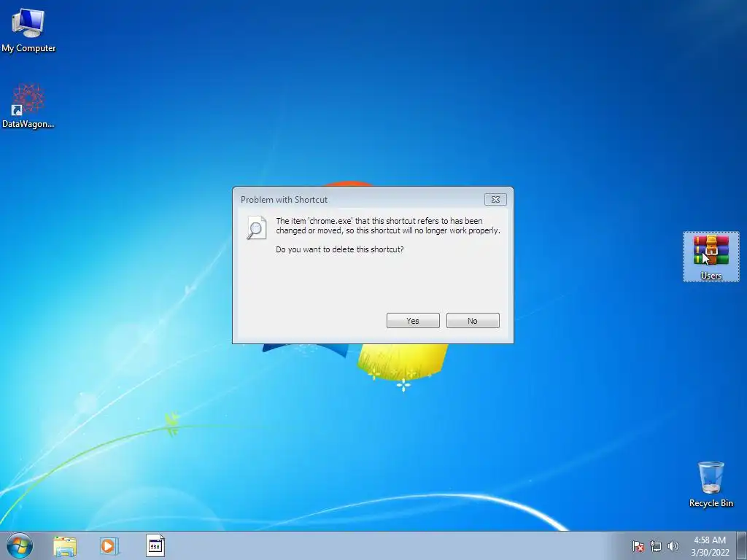Click the message mentioning 'chrome.exe'
The image size is (747, 560).
388,226
